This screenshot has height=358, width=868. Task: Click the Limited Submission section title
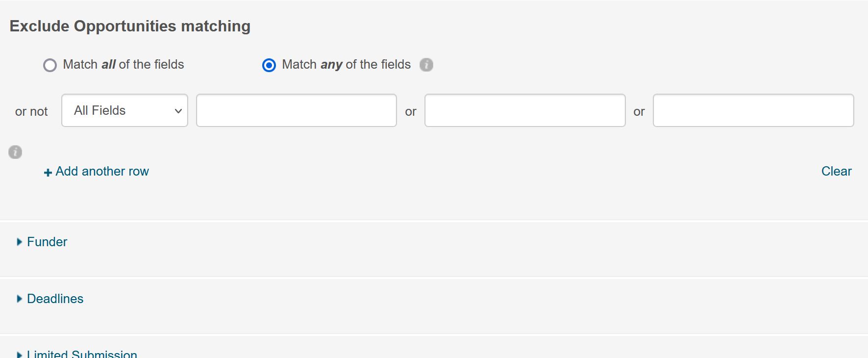pos(82,354)
